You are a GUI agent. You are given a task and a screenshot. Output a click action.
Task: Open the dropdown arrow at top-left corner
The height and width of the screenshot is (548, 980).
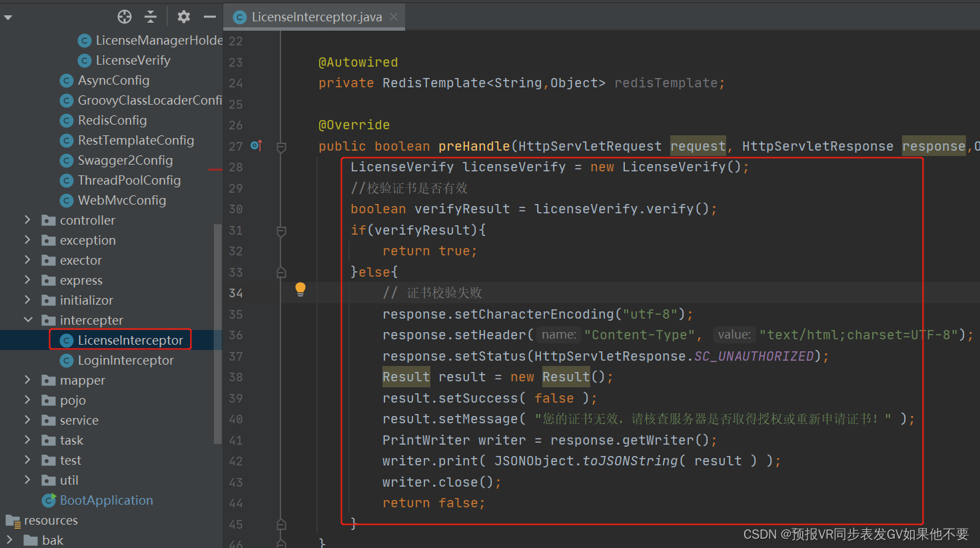[7, 17]
